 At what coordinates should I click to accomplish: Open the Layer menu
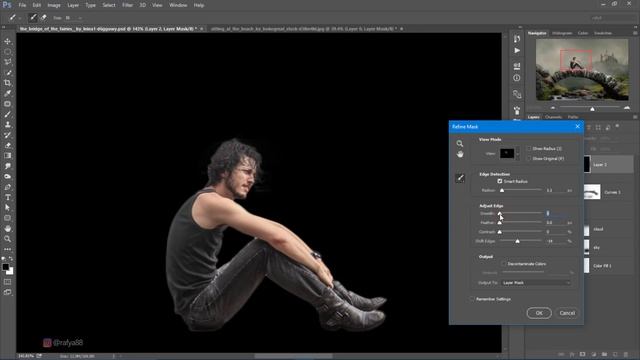pos(73,5)
